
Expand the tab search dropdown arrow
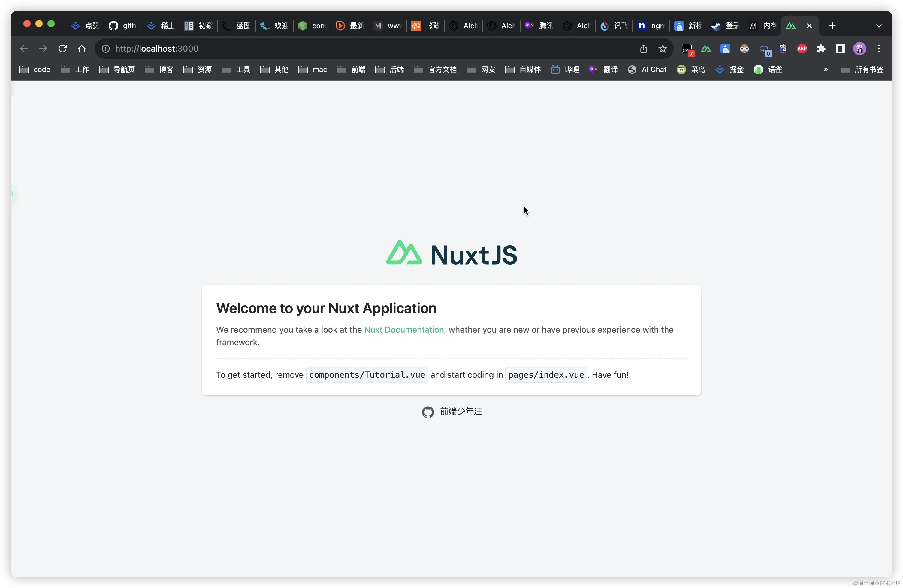point(879,25)
